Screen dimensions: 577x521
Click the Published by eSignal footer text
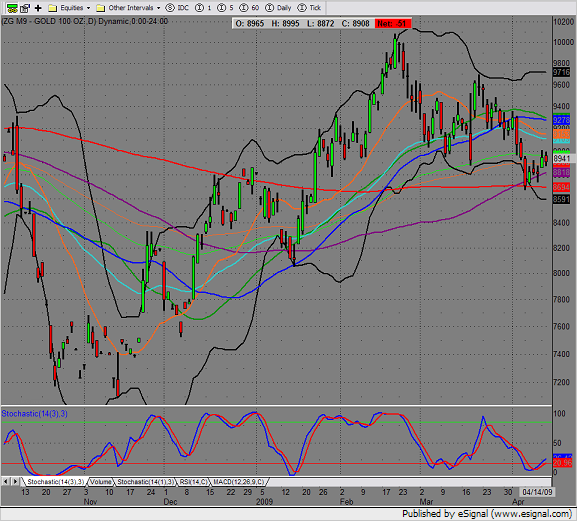(x=487, y=514)
